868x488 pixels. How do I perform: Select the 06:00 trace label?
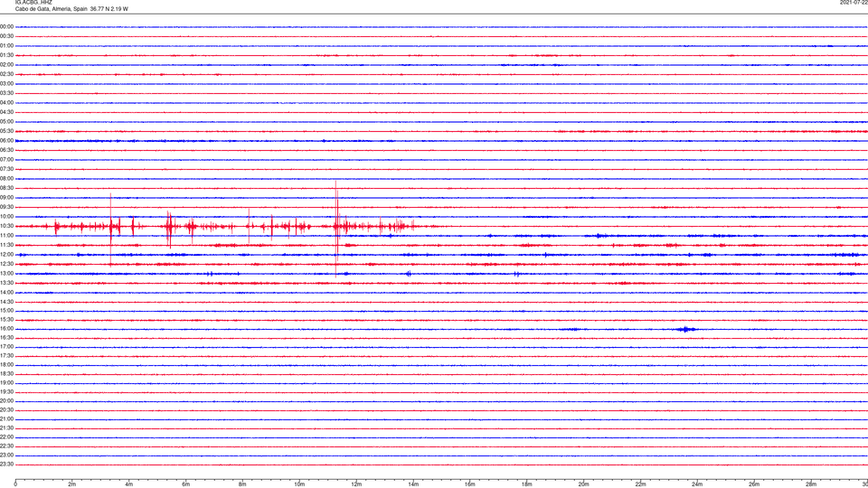6,141
